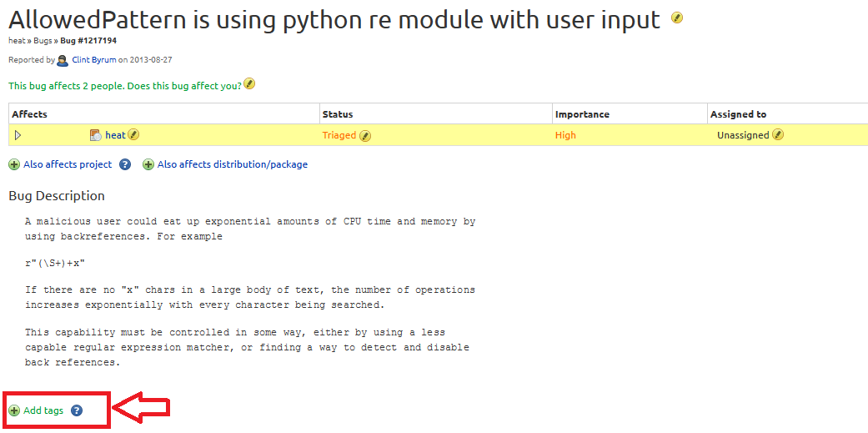Click the Also affects project link
The height and width of the screenshot is (433, 868).
point(68,164)
